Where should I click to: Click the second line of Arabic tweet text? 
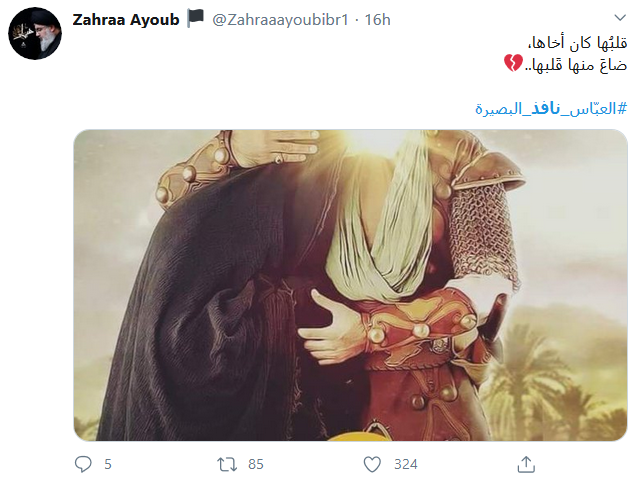point(575,64)
